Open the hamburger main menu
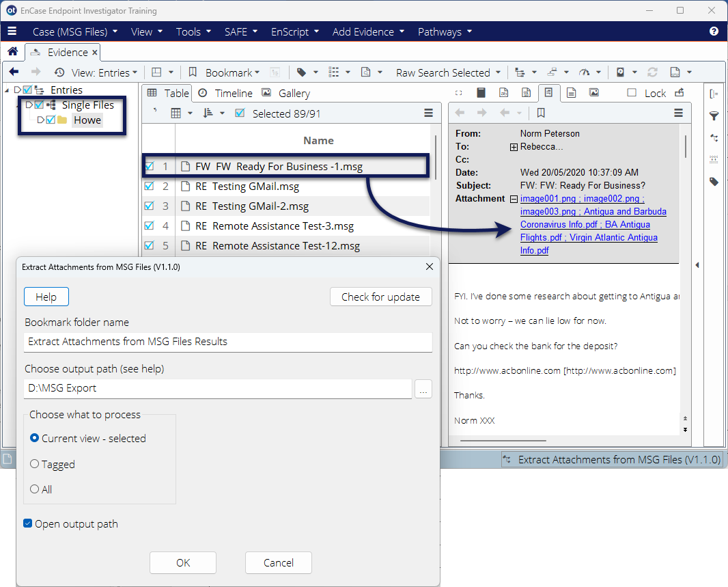Image resolution: width=728 pixels, height=587 pixels. point(12,31)
